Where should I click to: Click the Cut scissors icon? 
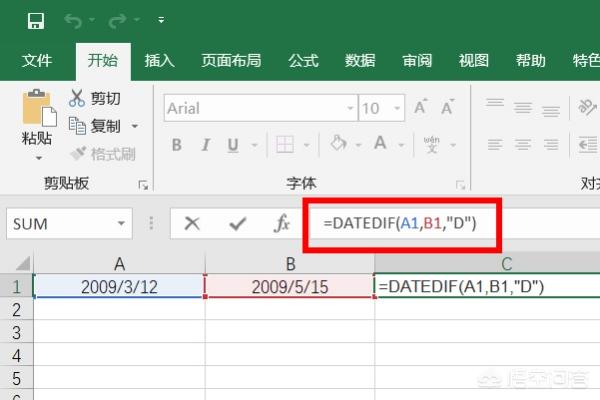tap(79, 98)
